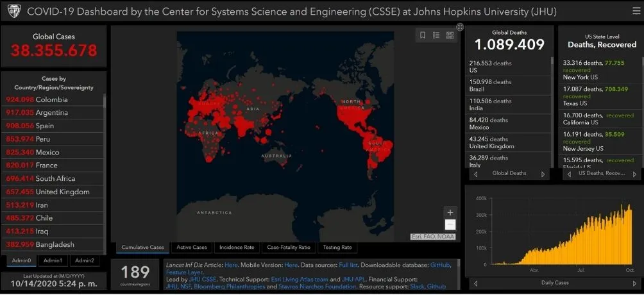644x295 pixels.
Task: Show next chart after Daily Cases
Action: (x=634, y=283)
